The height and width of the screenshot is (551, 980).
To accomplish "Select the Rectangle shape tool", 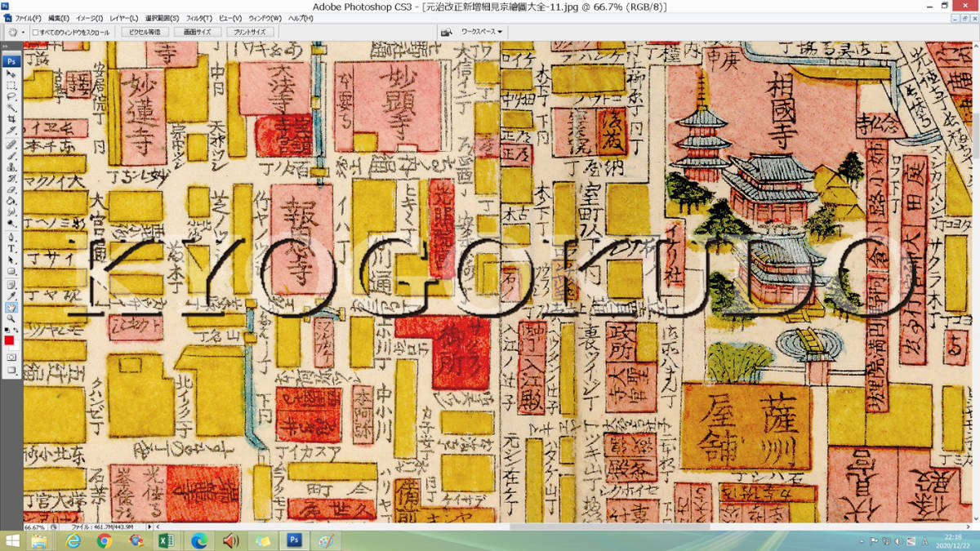I will tap(11, 271).
